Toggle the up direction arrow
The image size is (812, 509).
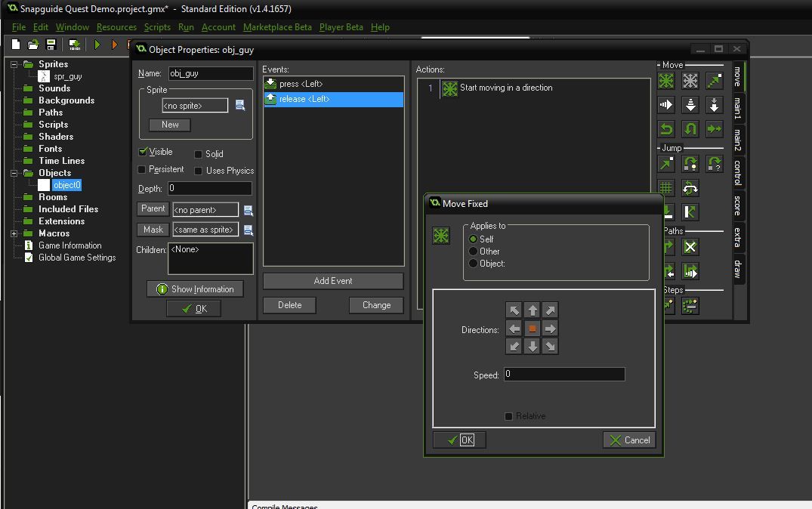pyautogui.click(x=532, y=310)
